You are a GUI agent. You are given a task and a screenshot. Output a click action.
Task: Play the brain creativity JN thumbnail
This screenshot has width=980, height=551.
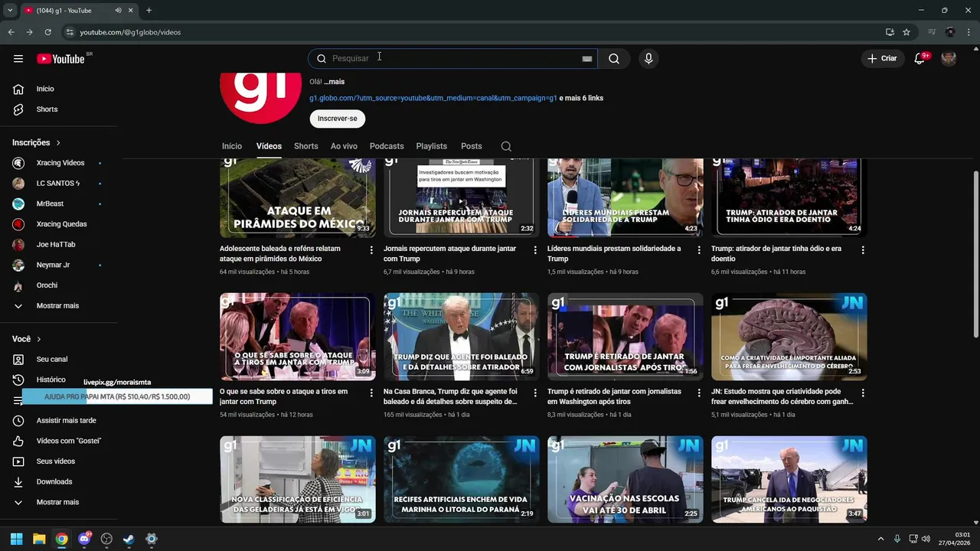click(789, 337)
